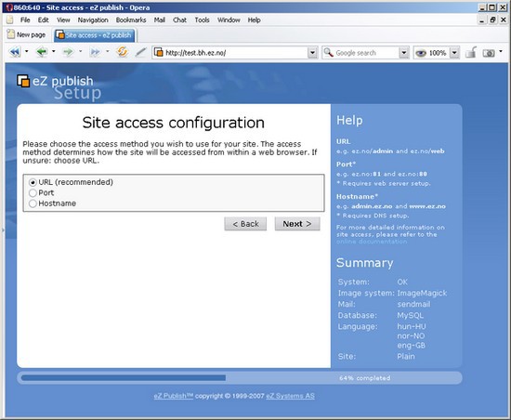The width and height of the screenshot is (511, 420).
Task: Select the URL (recommended) radio option
Action: tap(33, 182)
